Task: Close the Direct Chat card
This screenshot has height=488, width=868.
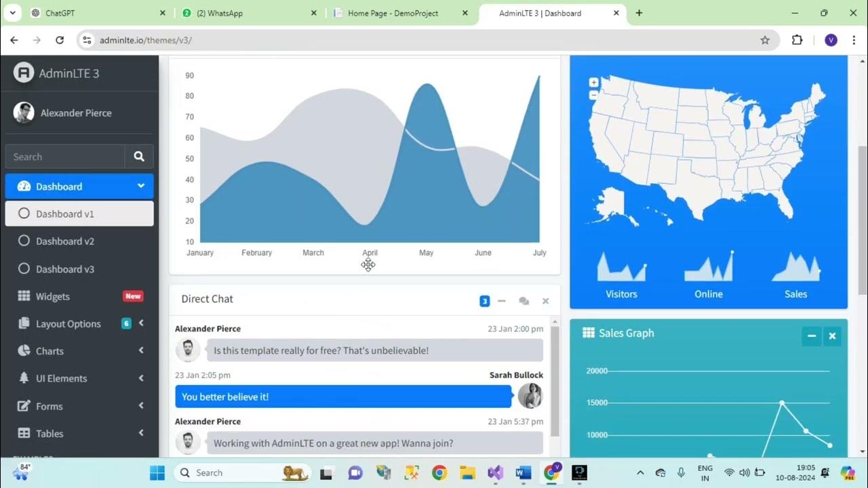Action: point(545,301)
